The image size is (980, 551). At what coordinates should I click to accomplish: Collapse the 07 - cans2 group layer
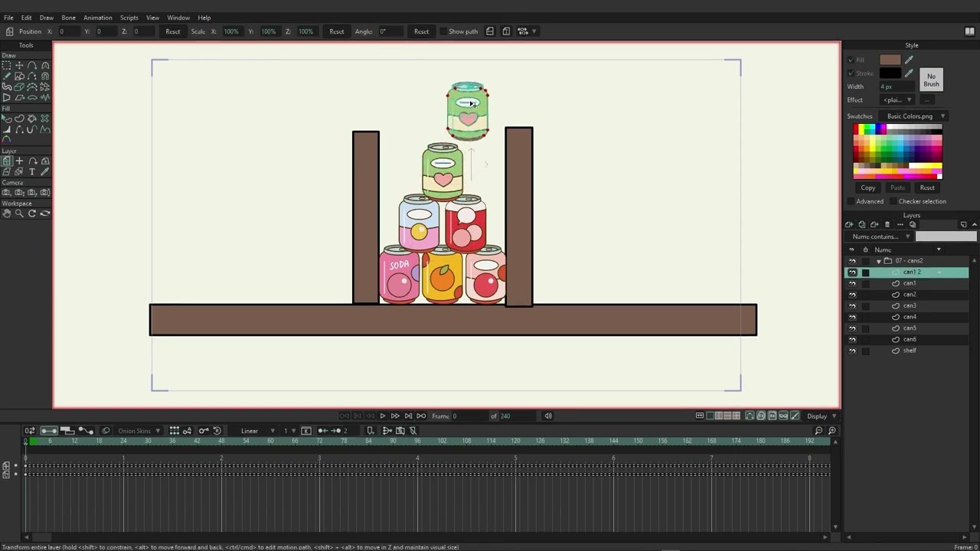pos(879,261)
